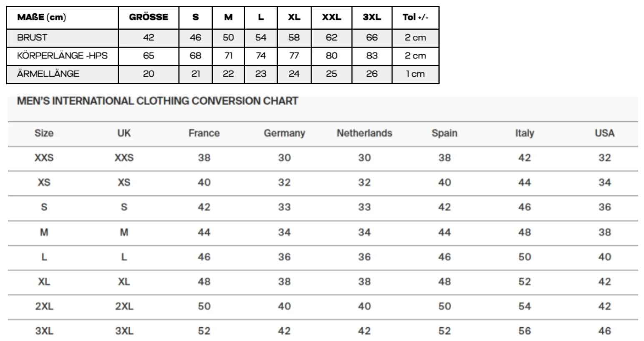This screenshot has width=644, height=341.
Task: Select the XXL column header
Action: click(x=331, y=17)
